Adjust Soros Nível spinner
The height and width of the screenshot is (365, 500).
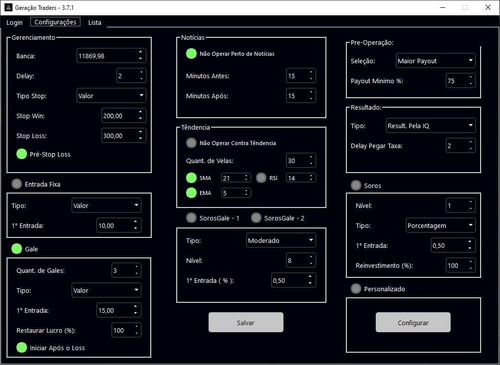coord(471,205)
